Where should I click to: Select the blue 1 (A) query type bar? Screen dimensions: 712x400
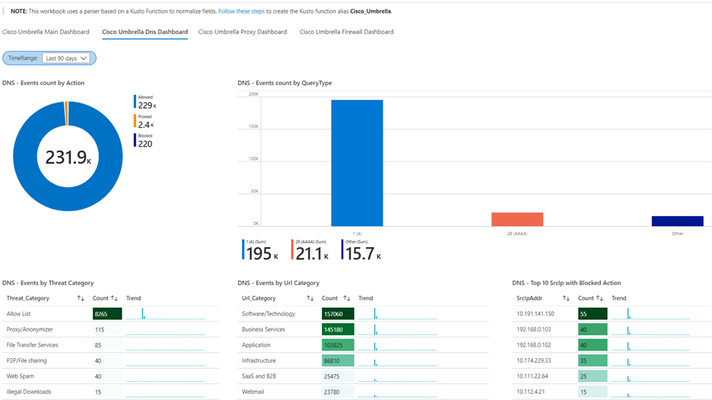pyautogui.click(x=357, y=163)
